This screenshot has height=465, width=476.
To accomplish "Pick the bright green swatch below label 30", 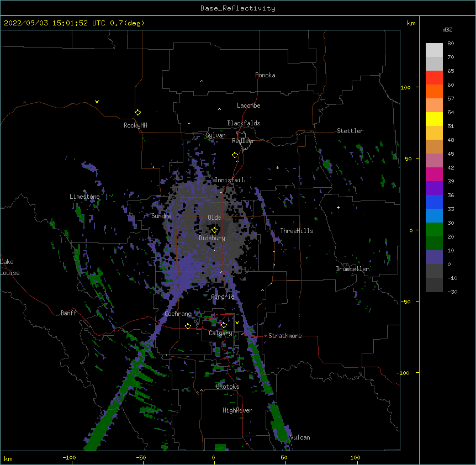I will [x=434, y=230].
